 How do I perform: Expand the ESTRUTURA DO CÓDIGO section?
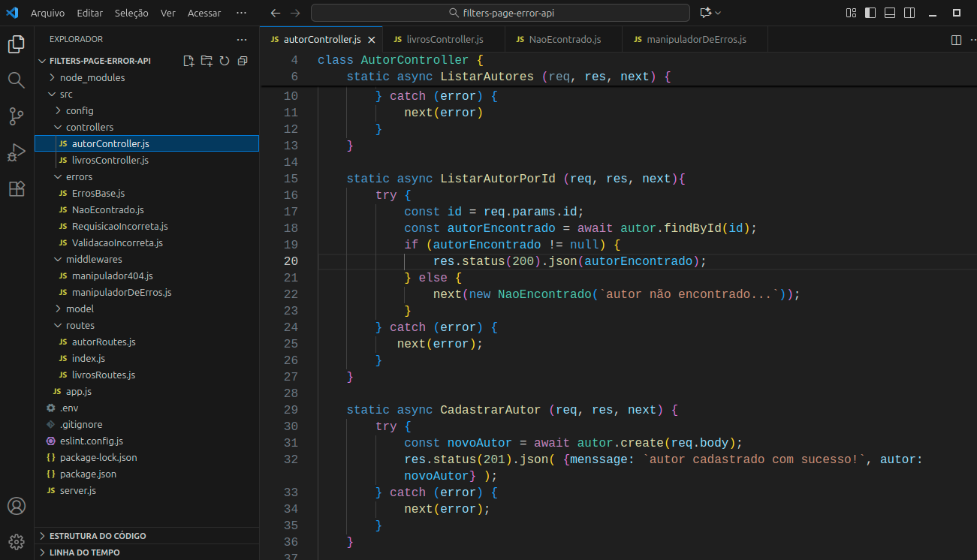pos(98,536)
